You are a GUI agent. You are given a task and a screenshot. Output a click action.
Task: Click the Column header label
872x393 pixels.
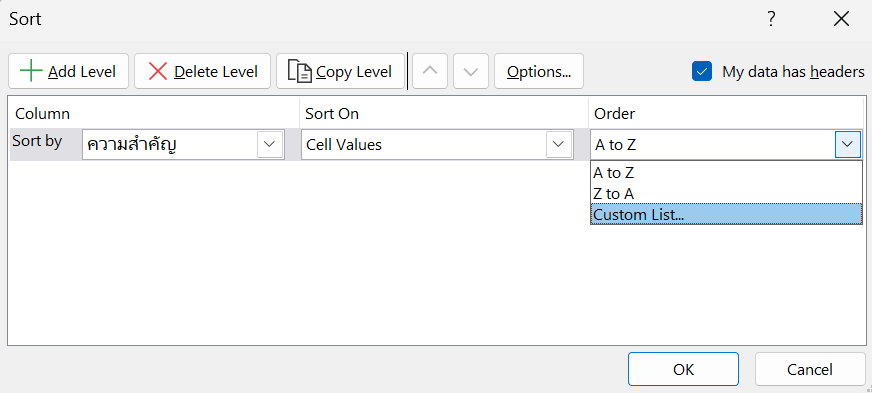coord(42,114)
